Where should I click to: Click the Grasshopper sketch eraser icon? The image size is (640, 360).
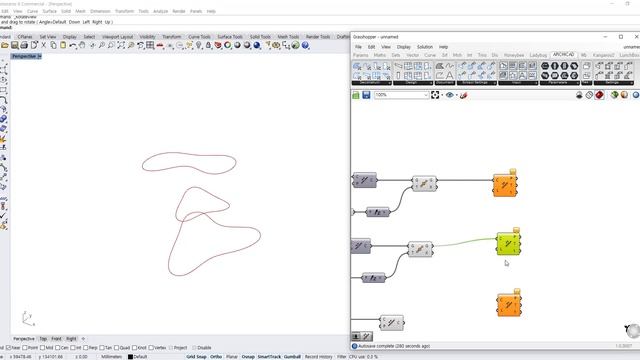[x=463, y=95]
